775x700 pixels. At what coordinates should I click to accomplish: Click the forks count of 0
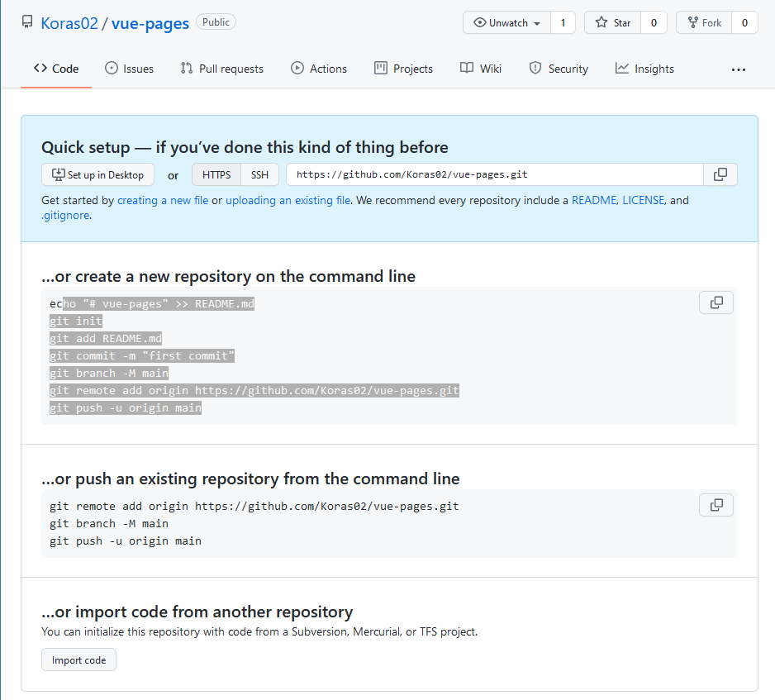[x=745, y=23]
